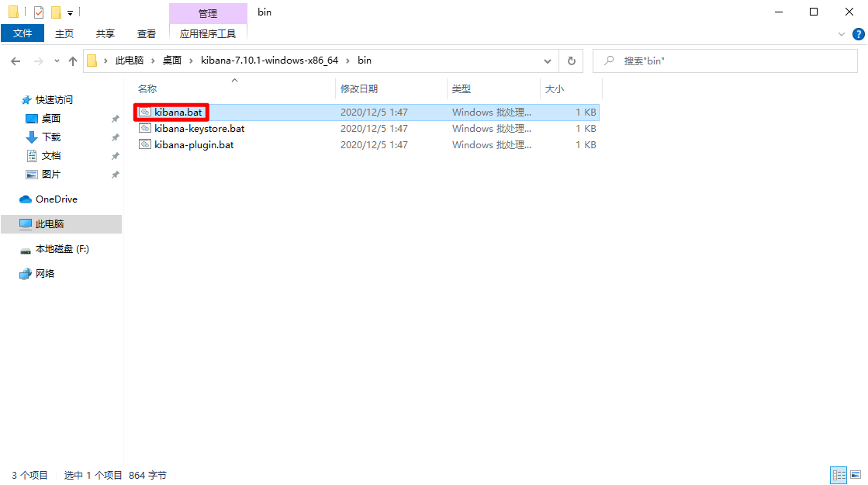This screenshot has width=868, height=485.
Task: Click the search magnifier icon
Action: pos(609,61)
